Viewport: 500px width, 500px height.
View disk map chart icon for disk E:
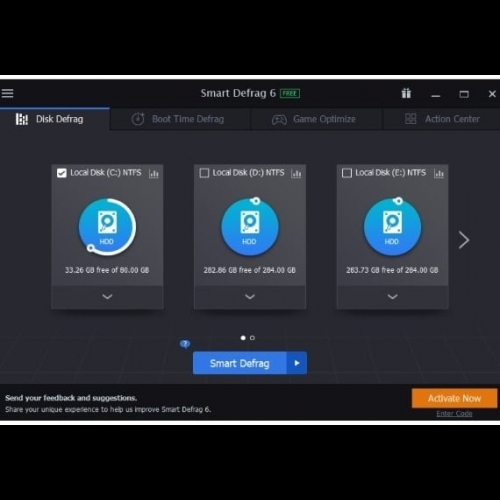[x=439, y=173]
